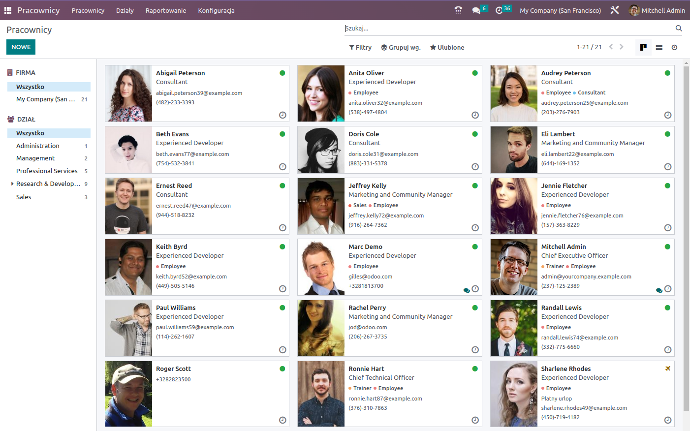This screenshot has height=431, width=690.
Task: Select Wszystko under FIRMA
Action: 48,87
